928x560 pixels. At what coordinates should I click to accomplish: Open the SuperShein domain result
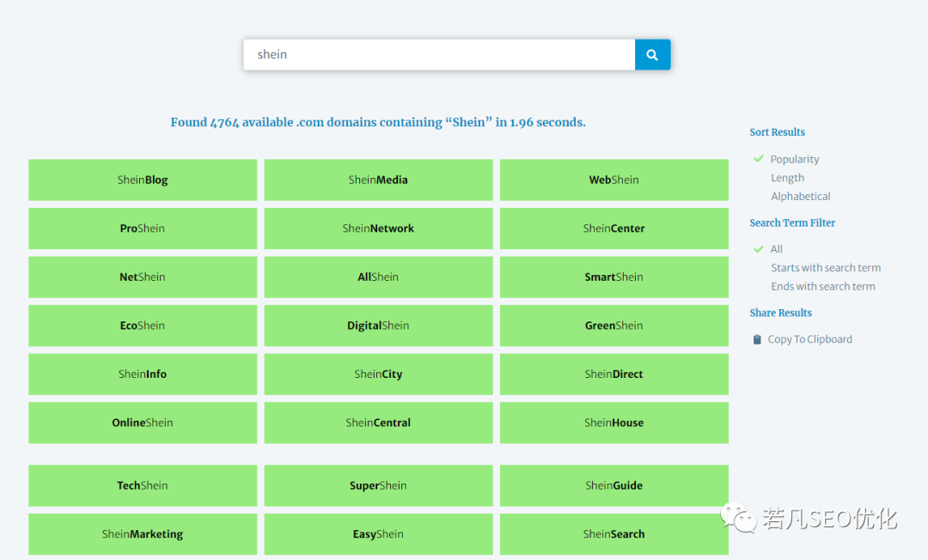378,485
